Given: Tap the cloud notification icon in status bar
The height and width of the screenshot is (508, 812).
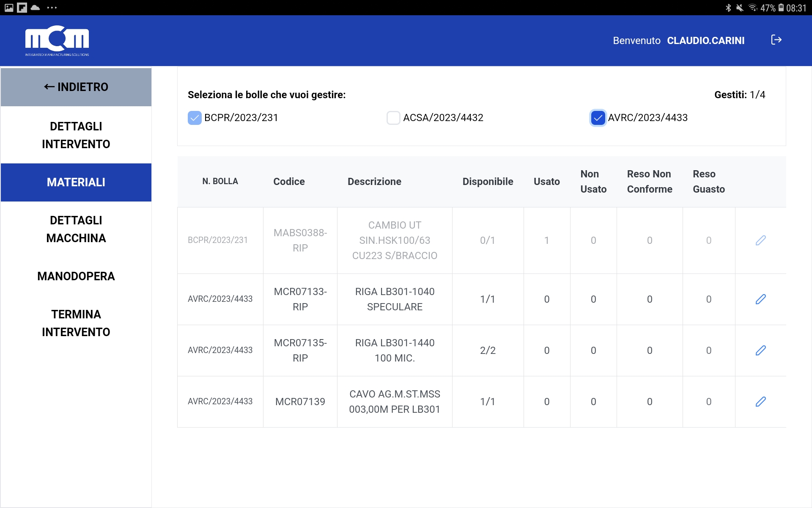Looking at the screenshot, I should pyautogui.click(x=36, y=8).
